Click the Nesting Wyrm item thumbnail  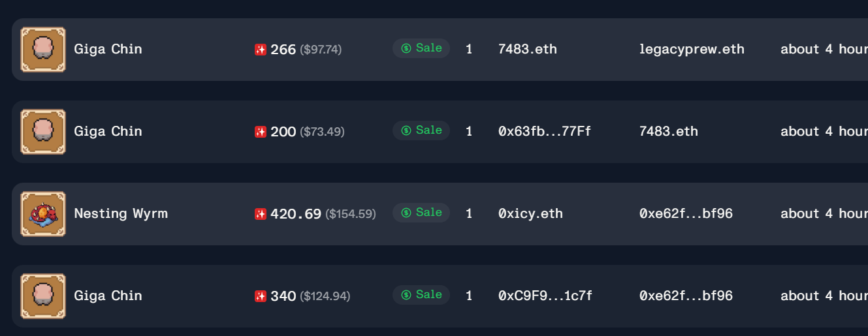(x=43, y=214)
